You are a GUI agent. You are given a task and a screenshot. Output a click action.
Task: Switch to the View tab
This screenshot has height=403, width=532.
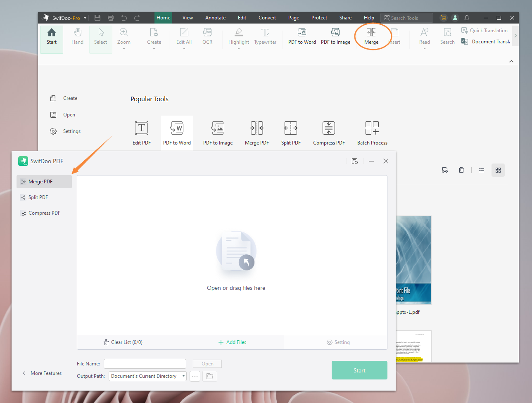(188, 18)
